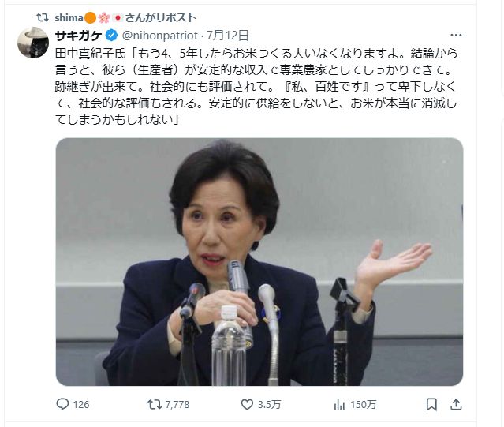Image resolution: width=504 pixels, height=427 pixels.
Task: View post analytics bar chart icon
Action: click(339, 404)
